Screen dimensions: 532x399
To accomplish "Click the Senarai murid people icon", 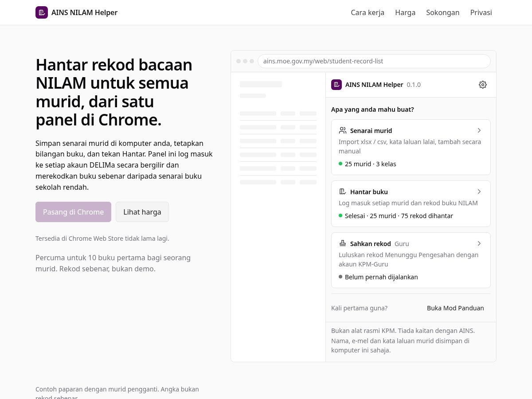I will tap(343, 130).
